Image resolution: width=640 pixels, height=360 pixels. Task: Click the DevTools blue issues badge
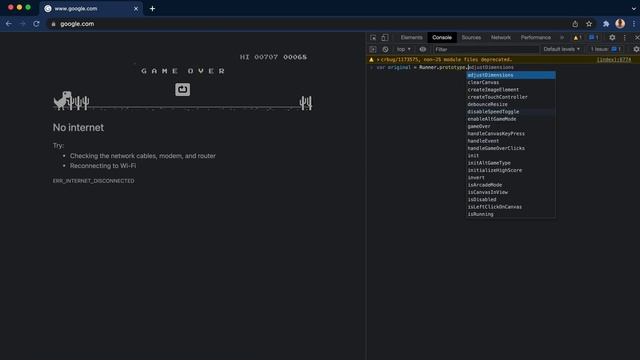click(x=593, y=38)
